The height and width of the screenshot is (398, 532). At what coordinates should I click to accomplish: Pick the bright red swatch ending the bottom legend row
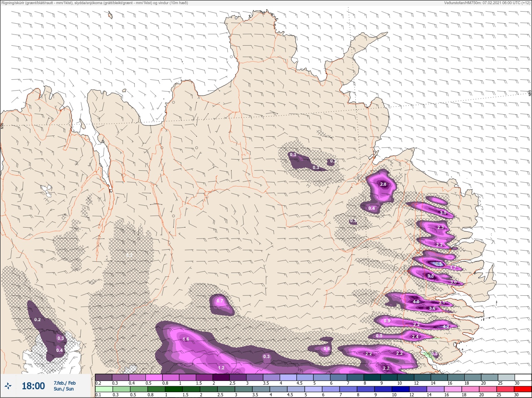click(523, 389)
